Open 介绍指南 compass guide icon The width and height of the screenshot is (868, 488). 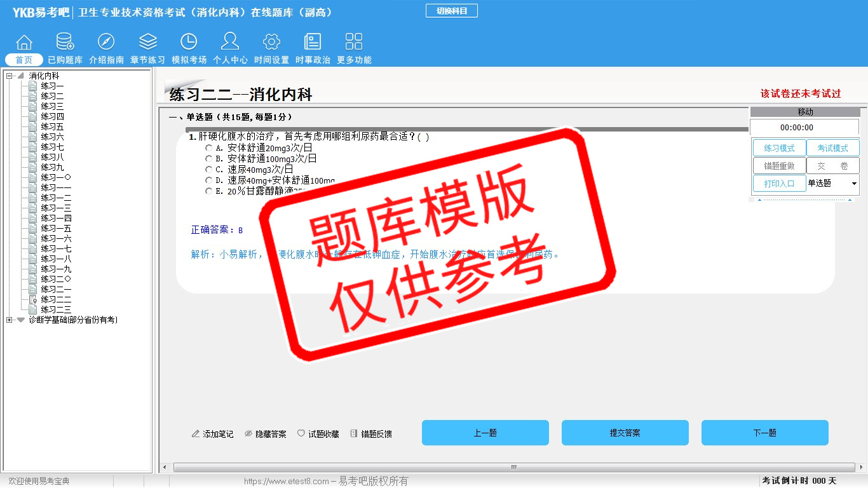[106, 43]
